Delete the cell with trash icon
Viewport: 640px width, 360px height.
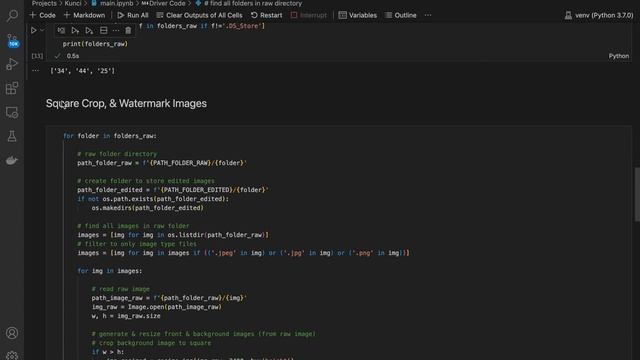128,30
